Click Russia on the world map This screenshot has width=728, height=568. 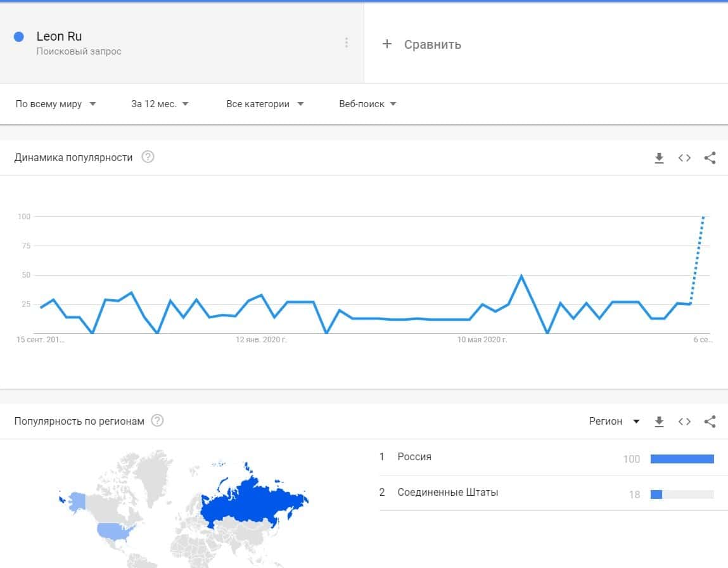(253, 501)
